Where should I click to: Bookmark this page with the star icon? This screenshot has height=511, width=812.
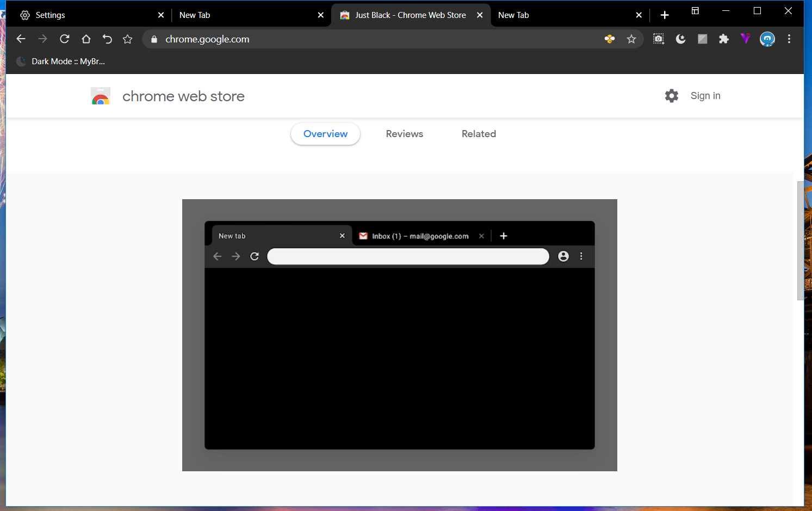pos(631,39)
